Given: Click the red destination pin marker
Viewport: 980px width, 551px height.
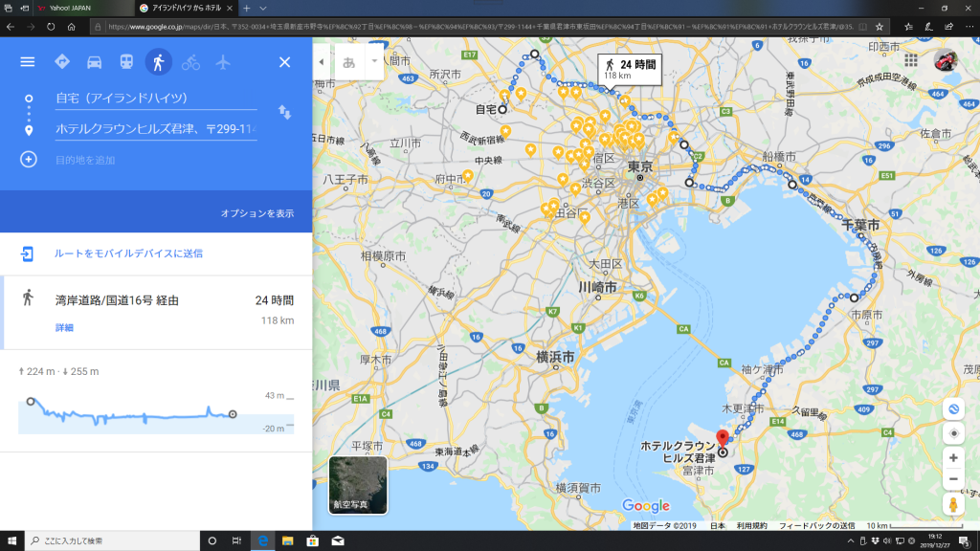Looking at the screenshot, I should [723, 438].
